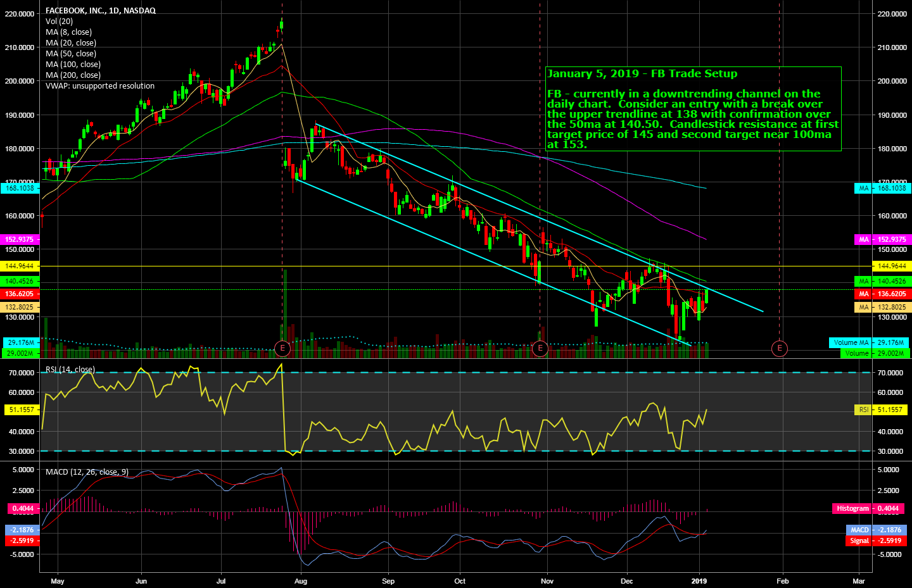Click the February earnings "E" marker
This screenshot has height=588, width=912.
tap(779, 347)
